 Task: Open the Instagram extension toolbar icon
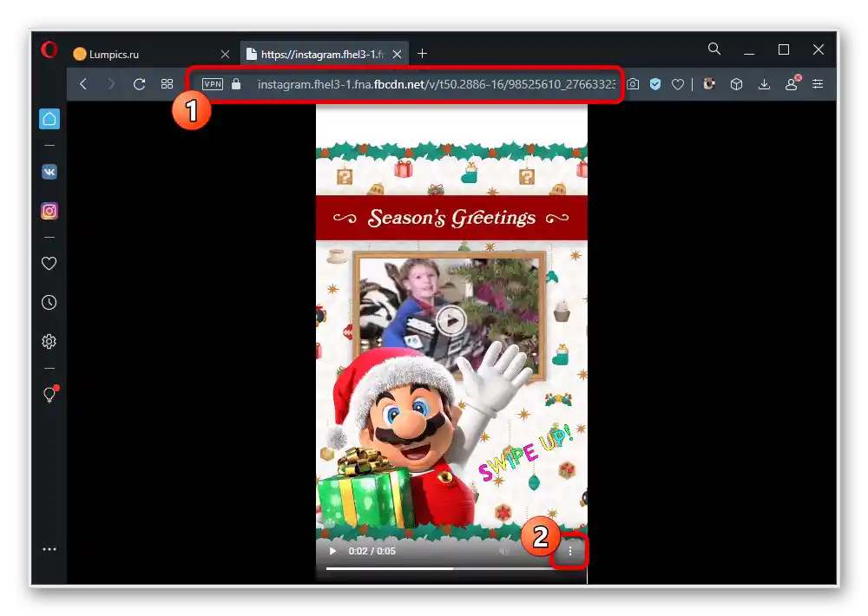pos(708,84)
